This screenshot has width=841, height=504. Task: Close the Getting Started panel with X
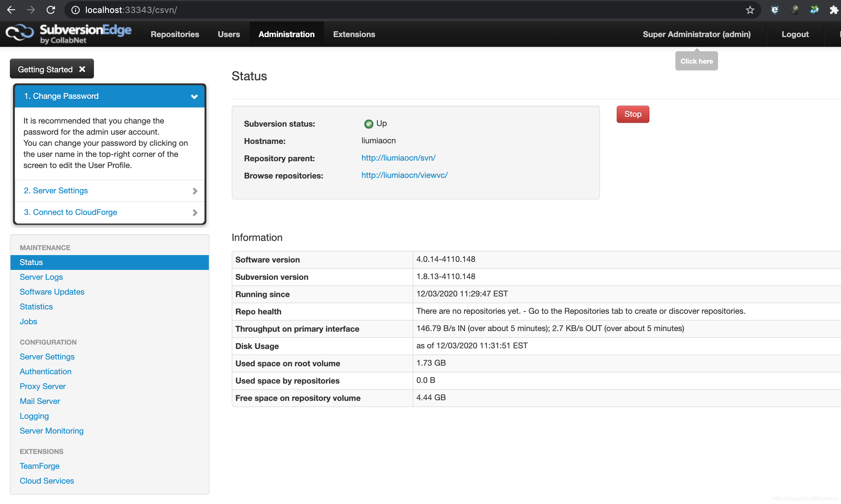click(x=82, y=69)
